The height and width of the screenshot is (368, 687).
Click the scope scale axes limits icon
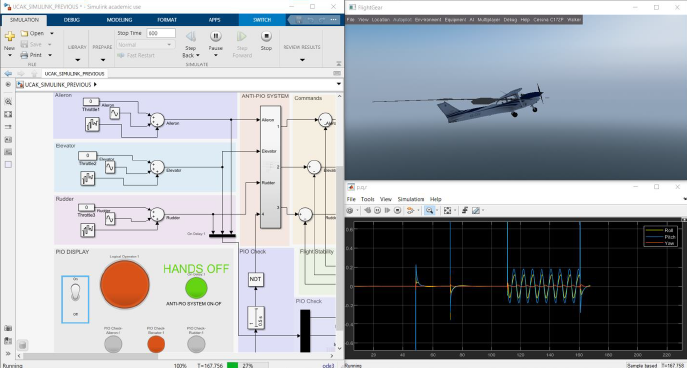[447, 211]
